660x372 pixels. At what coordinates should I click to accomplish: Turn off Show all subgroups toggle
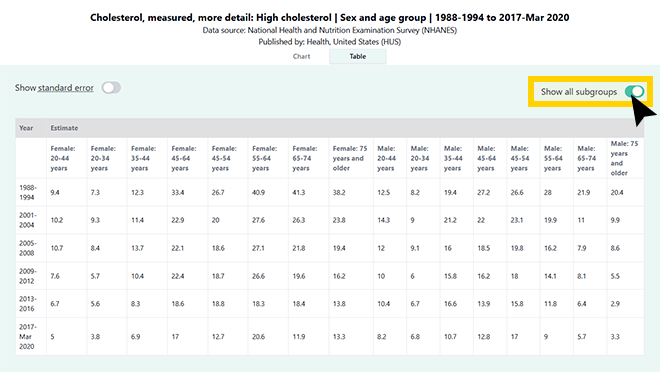pos(634,91)
